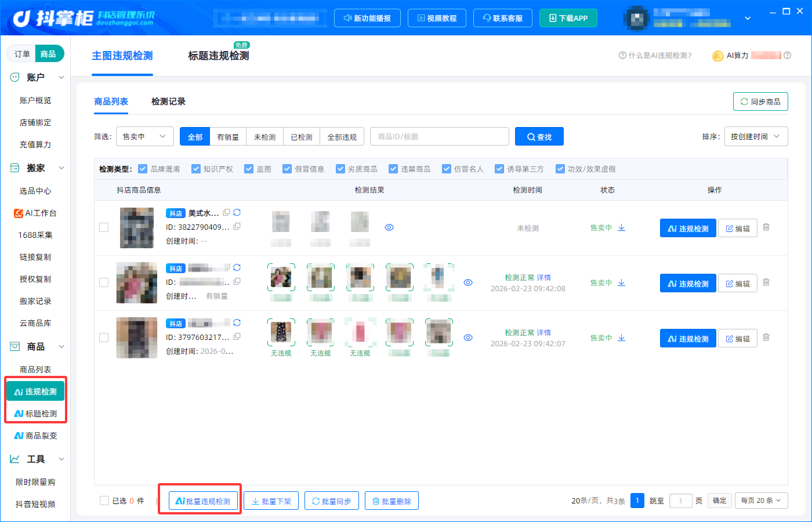This screenshot has height=522, width=812.
Task: Refresh the second product row's sync icon
Action: click(x=237, y=267)
